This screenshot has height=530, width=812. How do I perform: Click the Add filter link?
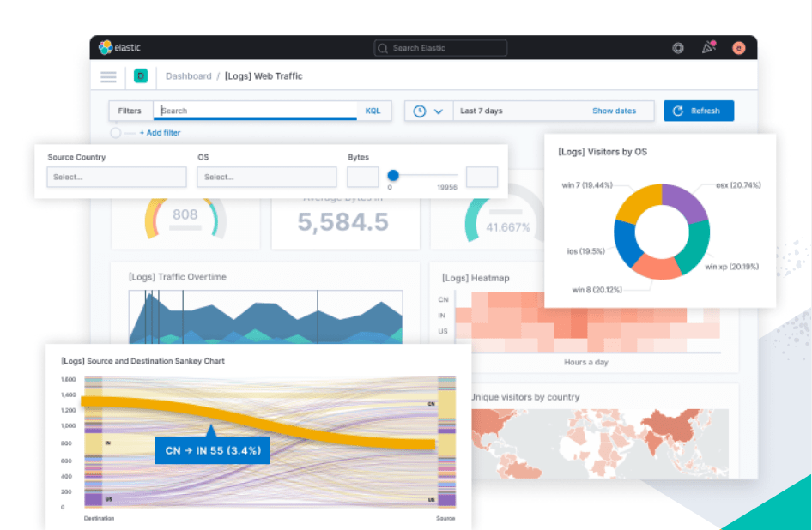(x=160, y=133)
